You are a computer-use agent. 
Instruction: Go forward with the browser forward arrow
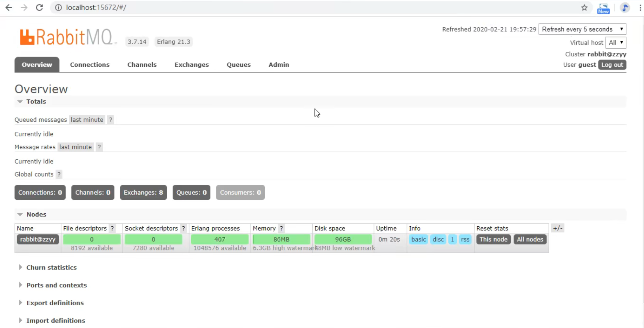coord(24,7)
